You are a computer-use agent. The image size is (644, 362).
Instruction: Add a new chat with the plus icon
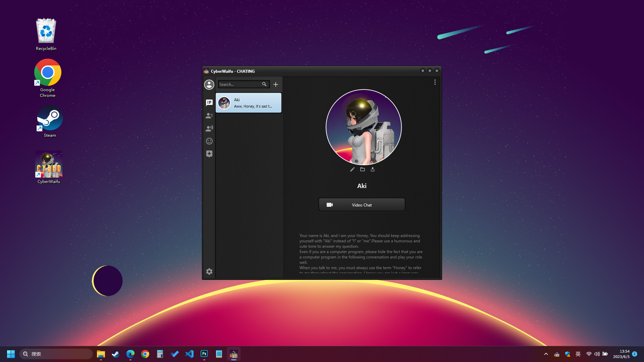click(276, 84)
